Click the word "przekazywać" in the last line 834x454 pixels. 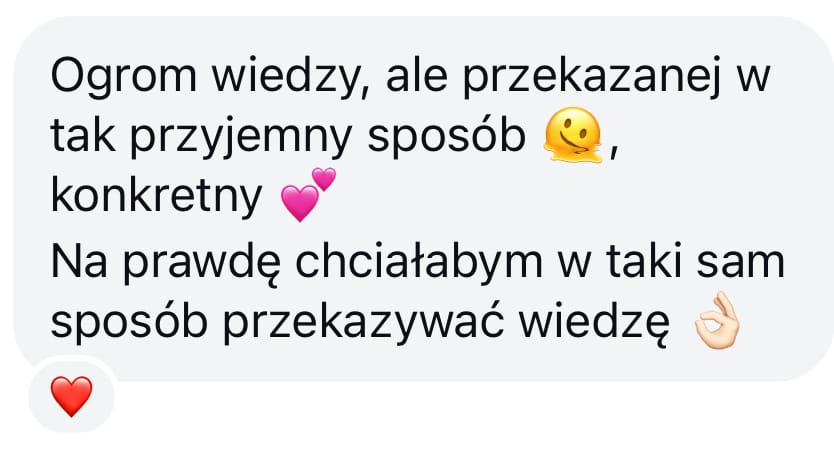pos(363,322)
